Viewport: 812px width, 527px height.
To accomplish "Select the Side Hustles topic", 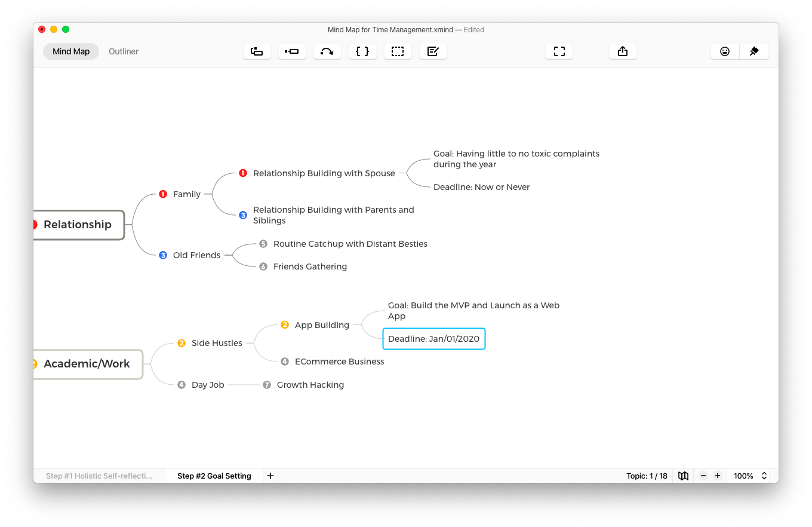I will click(x=217, y=343).
